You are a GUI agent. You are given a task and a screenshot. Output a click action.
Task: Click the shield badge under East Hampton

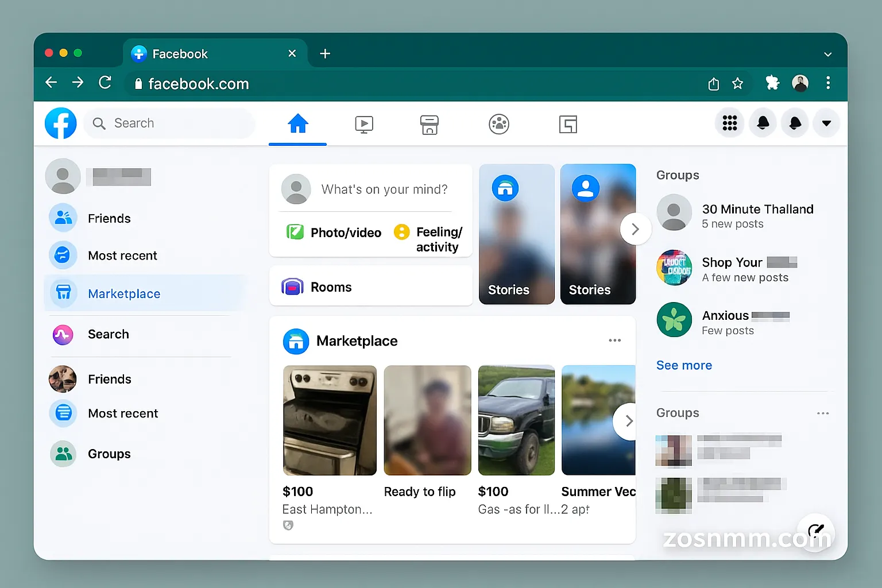tap(288, 525)
